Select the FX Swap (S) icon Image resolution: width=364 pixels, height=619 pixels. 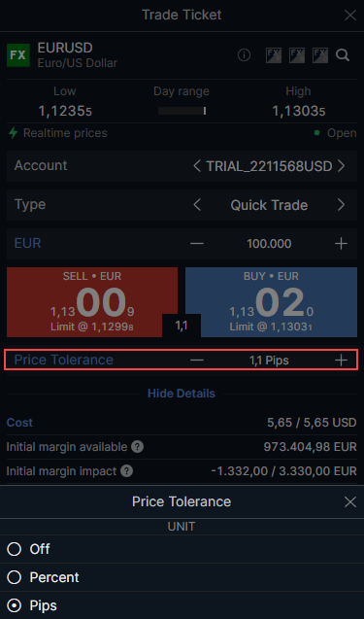[297, 55]
